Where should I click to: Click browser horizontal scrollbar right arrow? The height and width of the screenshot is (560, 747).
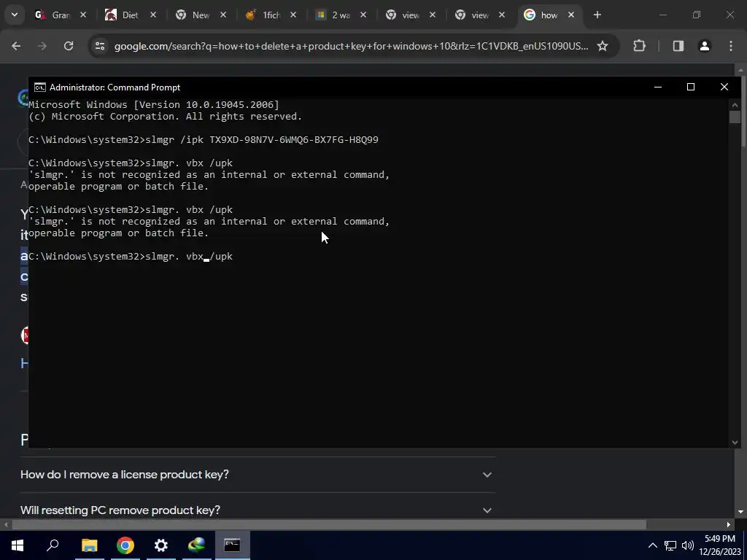pyautogui.click(x=729, y=525)
